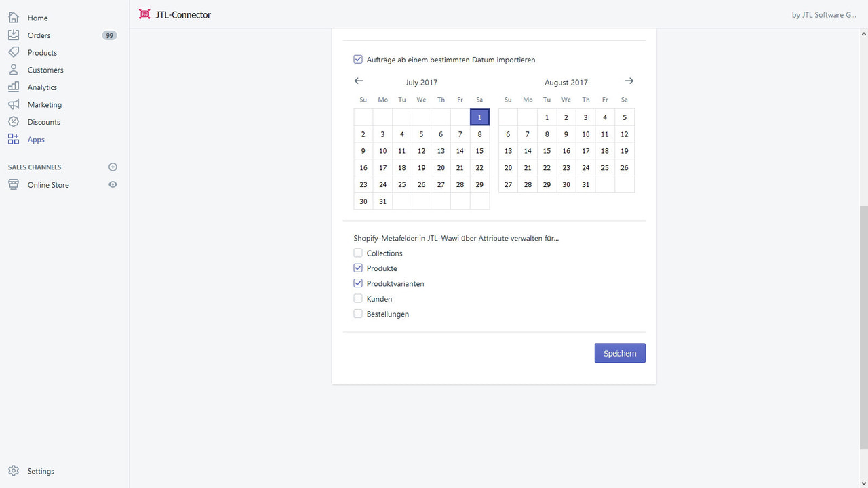
Task: Open Analytics via its bar chart icon
Action: click(x=14, y=87)
